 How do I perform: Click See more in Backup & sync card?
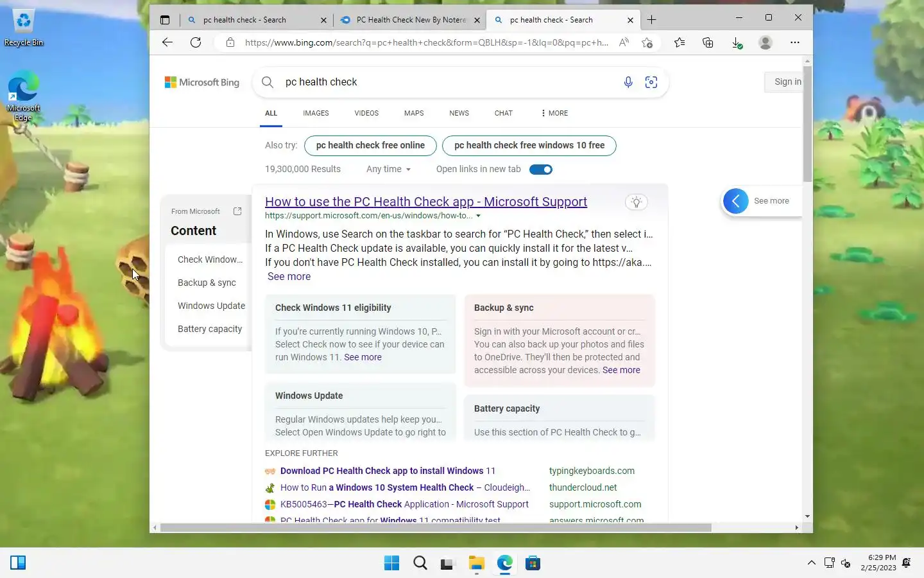[621, 370]
